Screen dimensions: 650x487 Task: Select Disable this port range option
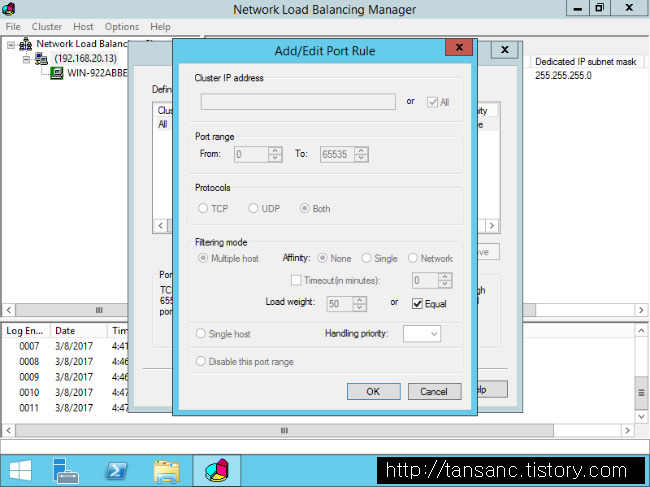pyautogui.click(x=201, y=361)
